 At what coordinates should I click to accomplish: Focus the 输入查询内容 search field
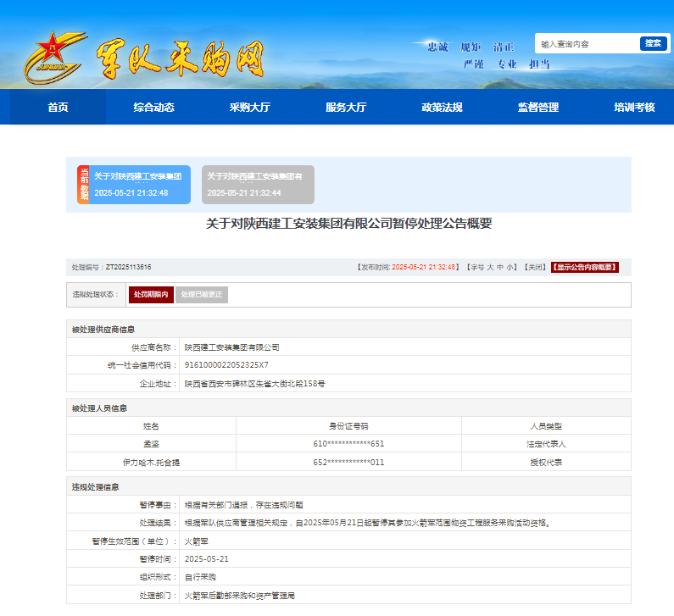[x=588, y=44]
